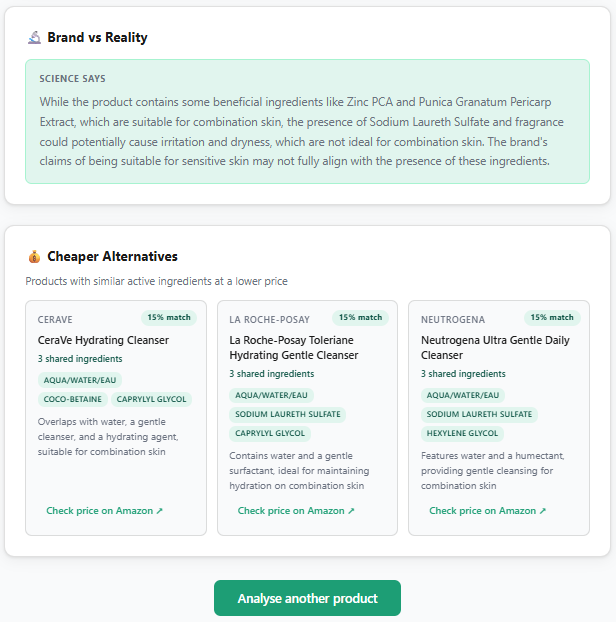Image resolution: width=616 pixels, height=622 pixels.
Task: Click the La Roche-Posay 15% match badge
Action: pos(360,318)
